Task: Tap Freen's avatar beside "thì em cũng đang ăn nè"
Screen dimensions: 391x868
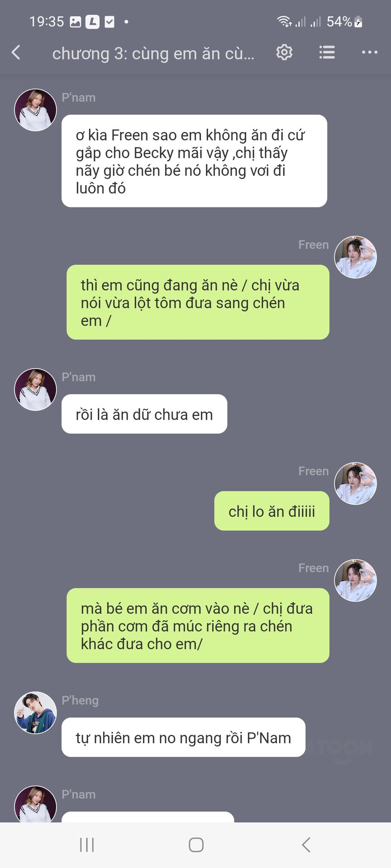Action: pos(355,257)
